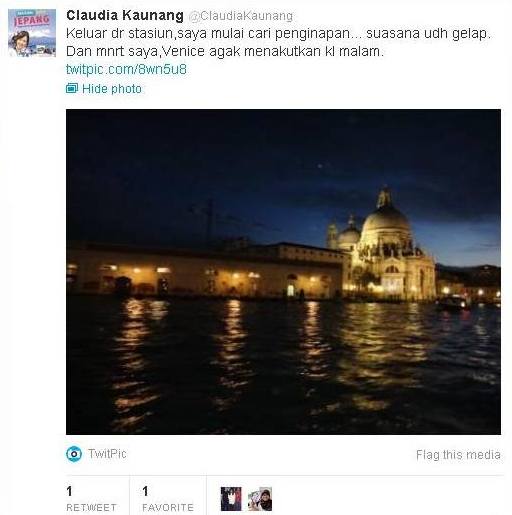Click the Claudia Kaunang display name
This screenshot has width=512, height=515.
click(125, 15)
